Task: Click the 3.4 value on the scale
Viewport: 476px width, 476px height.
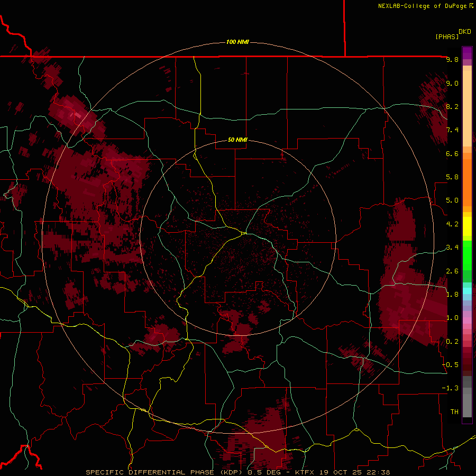Action: [x=452, y=248]
